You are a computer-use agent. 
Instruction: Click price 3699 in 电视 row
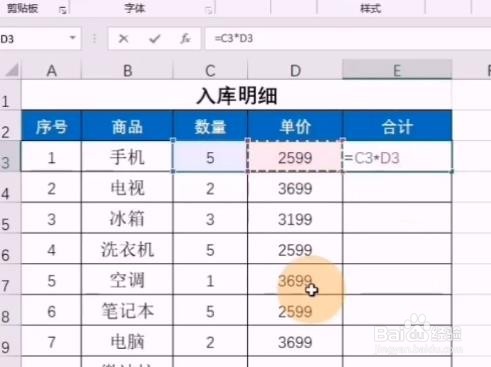(295, 187)
